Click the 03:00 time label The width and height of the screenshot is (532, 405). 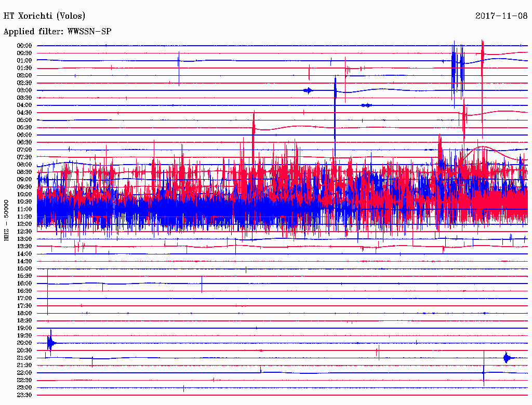click(x=24, y=90)
